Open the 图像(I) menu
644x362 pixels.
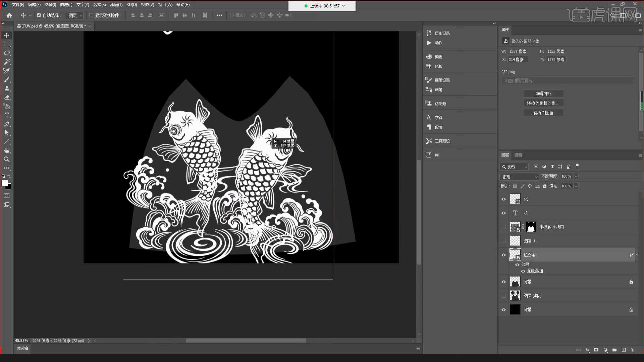click(50, 5)
